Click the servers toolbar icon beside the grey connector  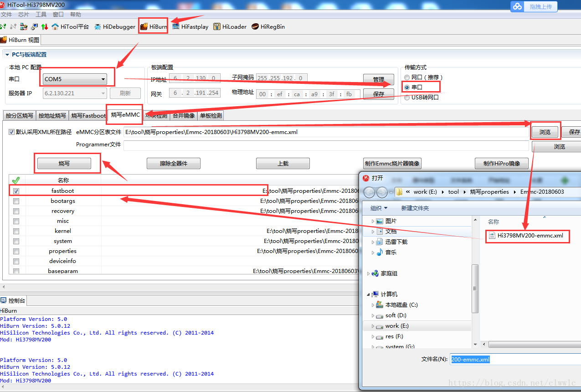24,26
